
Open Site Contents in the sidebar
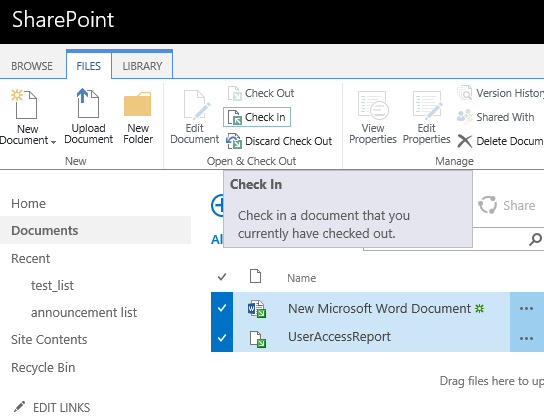point(49,340)
